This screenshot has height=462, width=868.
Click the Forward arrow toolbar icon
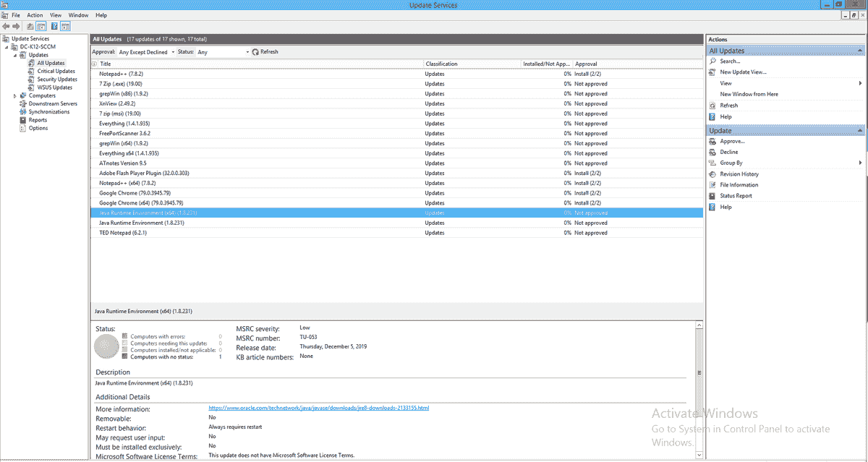tap(16, 26)
